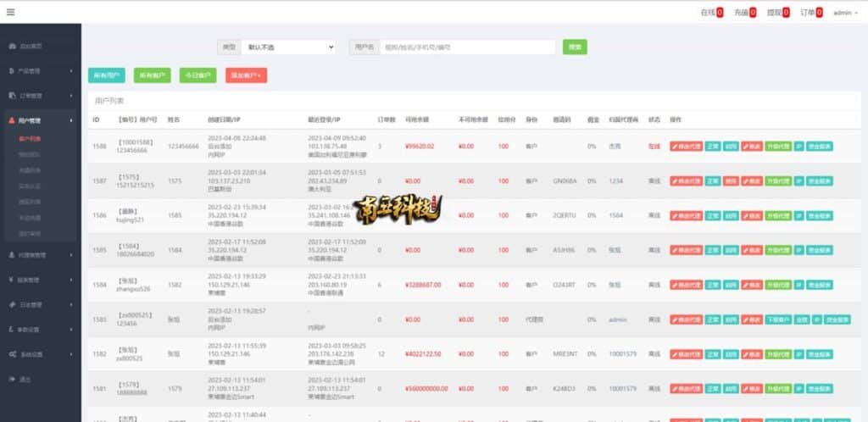
Task: Expand the parameter settings sidebar arrow
Action: [71, 329]
